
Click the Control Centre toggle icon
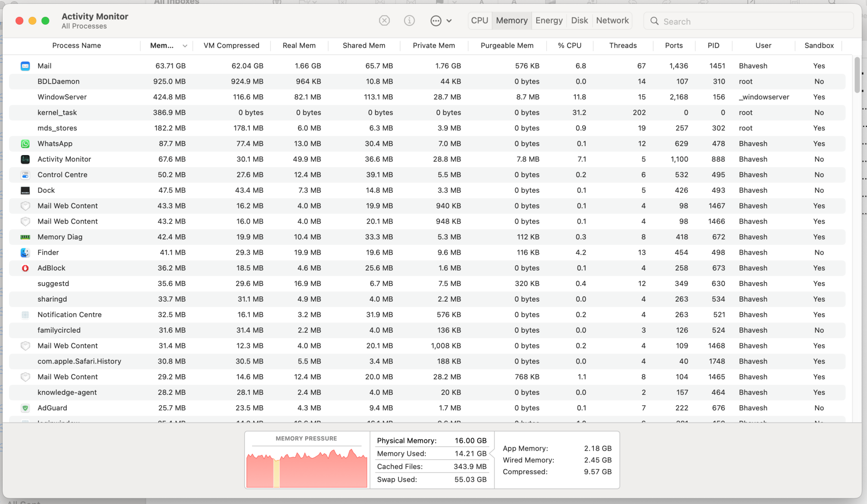[x=25, y=175]
